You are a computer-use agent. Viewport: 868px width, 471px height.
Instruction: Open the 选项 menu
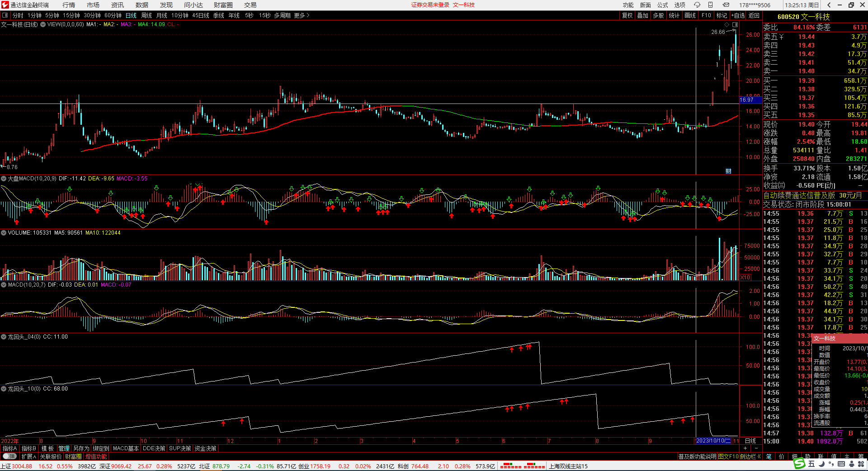[680, 5]
